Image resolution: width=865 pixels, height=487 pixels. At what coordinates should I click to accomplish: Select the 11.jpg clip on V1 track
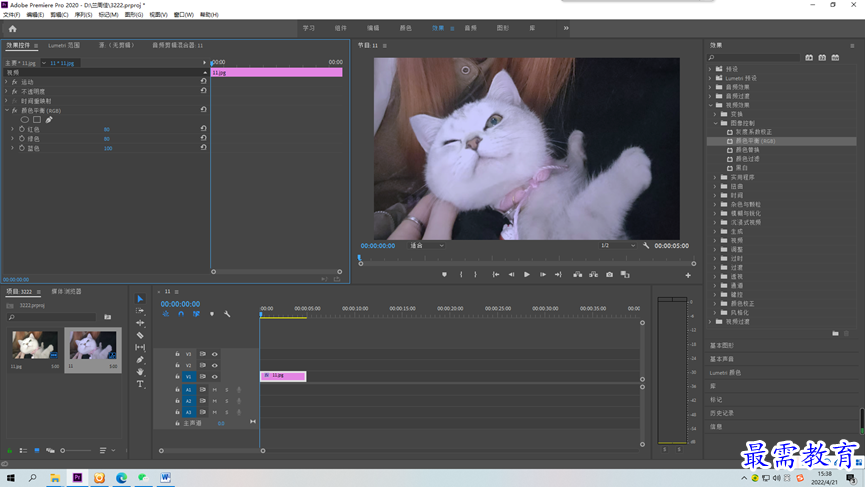click(x=283, y=376)
